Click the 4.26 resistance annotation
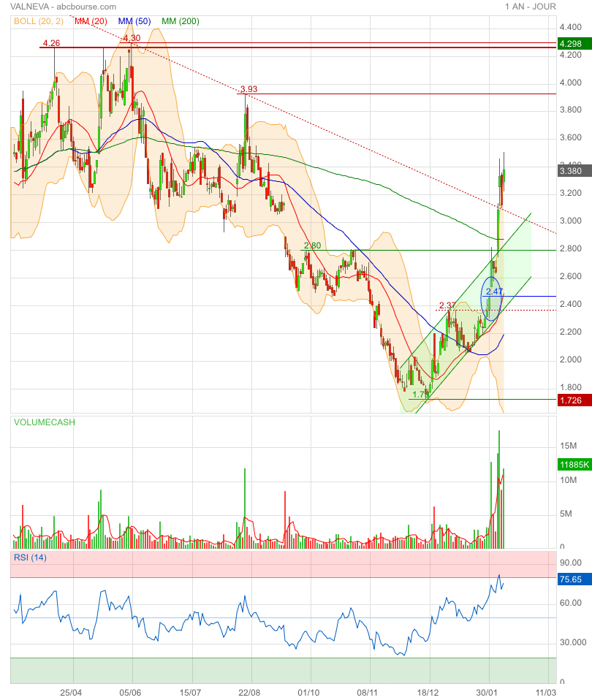The height and width of the screenshot is (700, 592). (51, 43)
